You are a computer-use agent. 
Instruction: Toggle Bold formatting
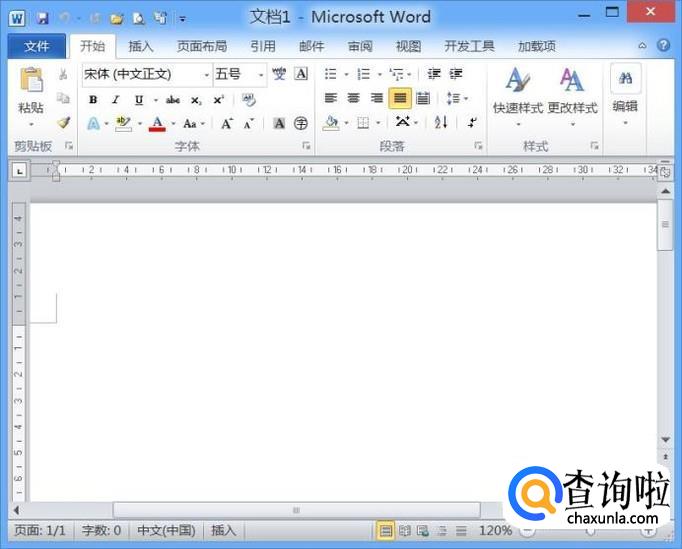point(93,100)
